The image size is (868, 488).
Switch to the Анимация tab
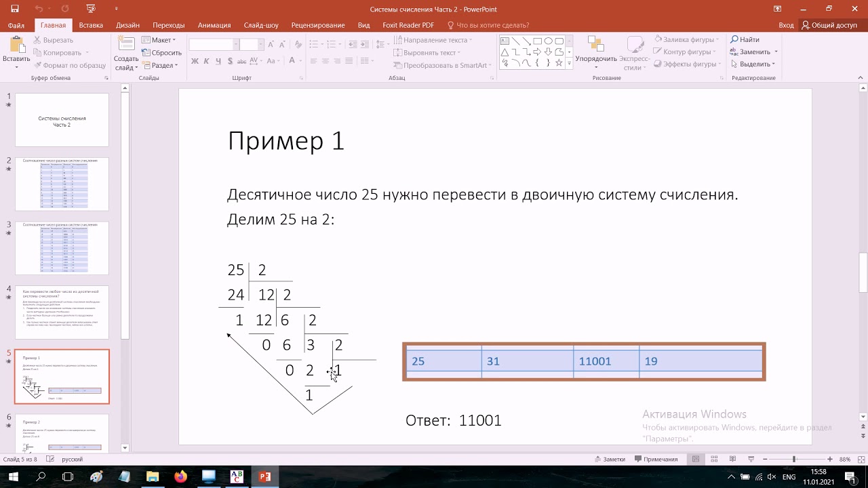pyautogui.click(x=214, y=25)
